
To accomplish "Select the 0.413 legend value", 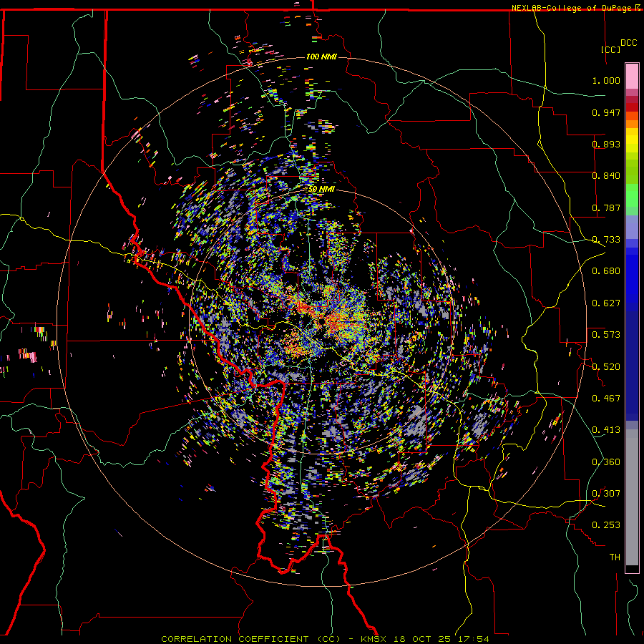I will [606, 429].
